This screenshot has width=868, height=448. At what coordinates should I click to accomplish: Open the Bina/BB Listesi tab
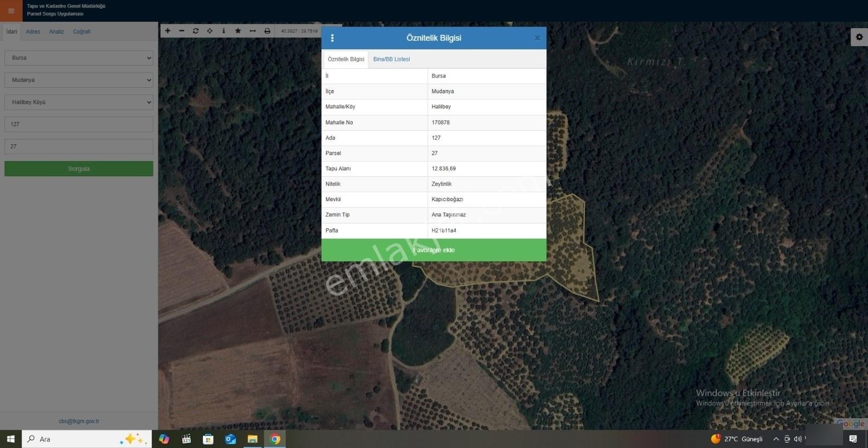[392, 59]
